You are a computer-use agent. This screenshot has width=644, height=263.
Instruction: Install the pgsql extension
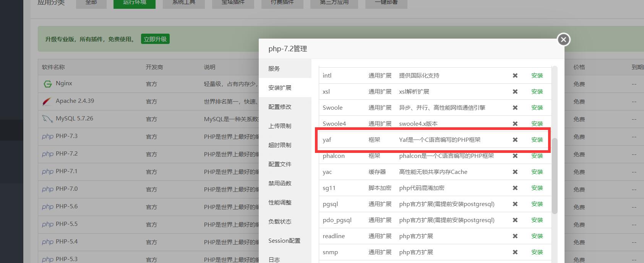point(537,204)
